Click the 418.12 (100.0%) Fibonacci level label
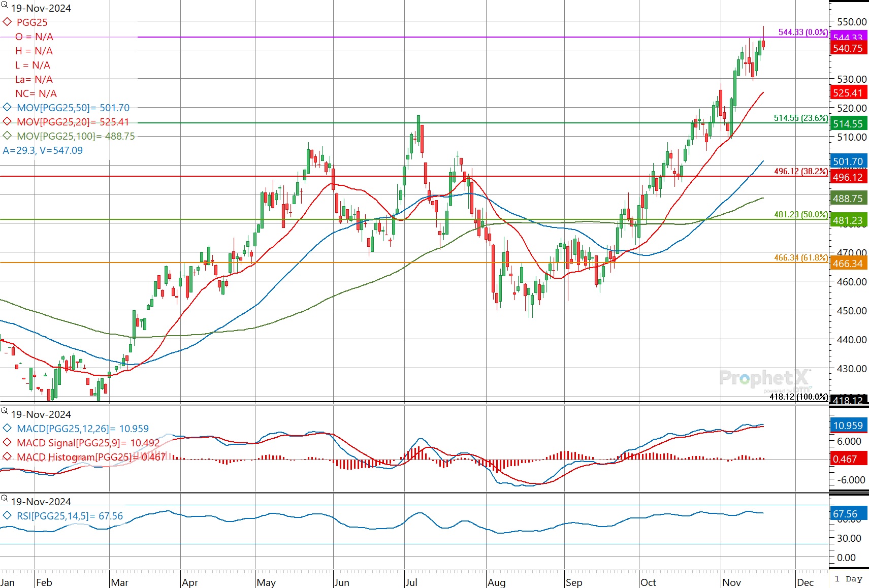Screen dimensions: 869x588 (798, 397)
